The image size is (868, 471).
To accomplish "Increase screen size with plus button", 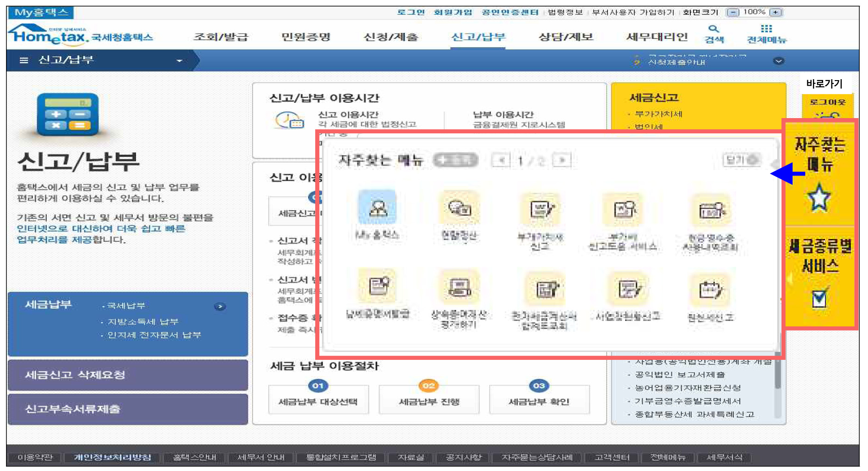I will click(x=776, y=13).
